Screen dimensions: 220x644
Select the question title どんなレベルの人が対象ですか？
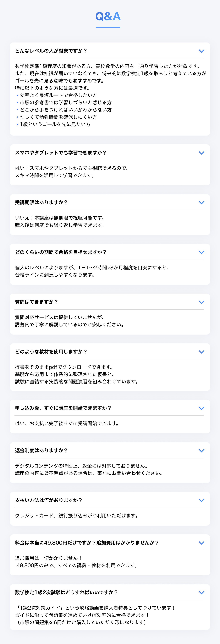point(51,51)
